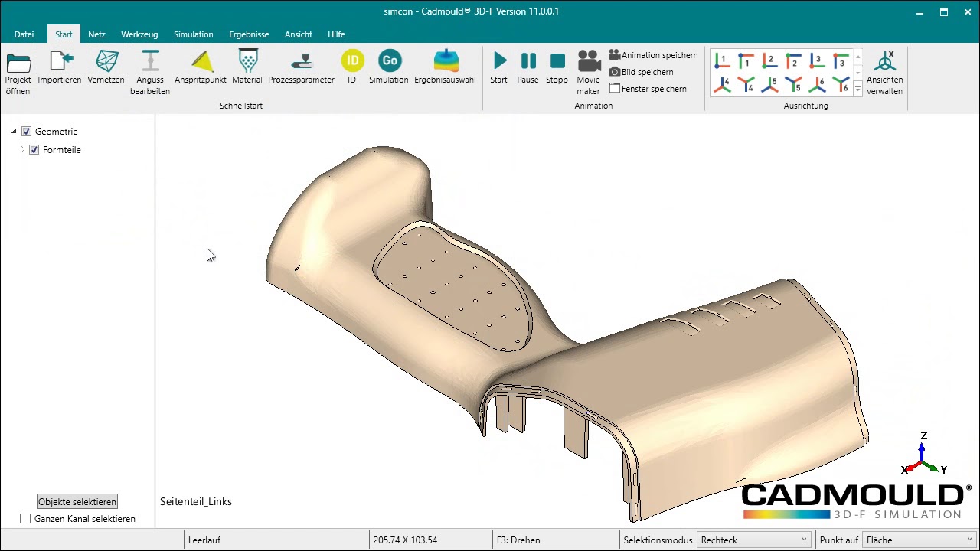This screenshot has width=980, height=551.
Task: Switch to the Netz tab
Action: coord(96,34)
